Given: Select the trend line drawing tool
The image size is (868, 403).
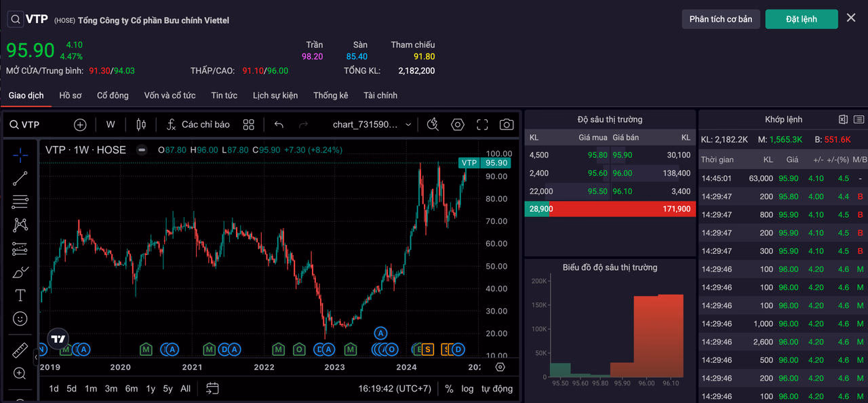Looking at the screenshot, I should pos(20,178).
